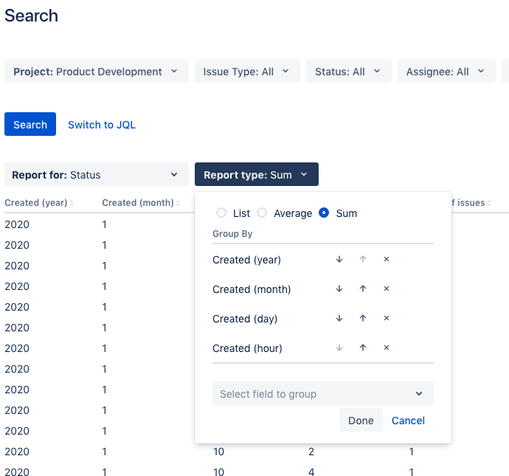Screen dimensions: 509x476
Task: Click the Created (month) column header
Action: click(138, 203)
